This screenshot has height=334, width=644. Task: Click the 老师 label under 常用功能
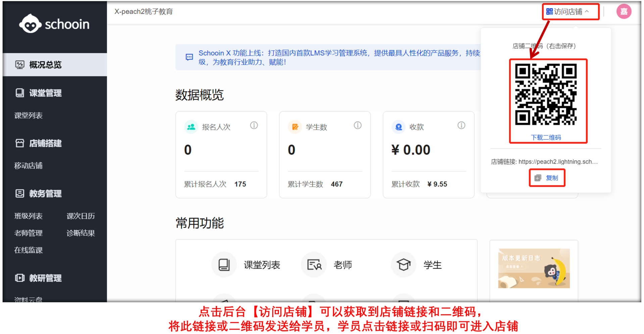343,265
